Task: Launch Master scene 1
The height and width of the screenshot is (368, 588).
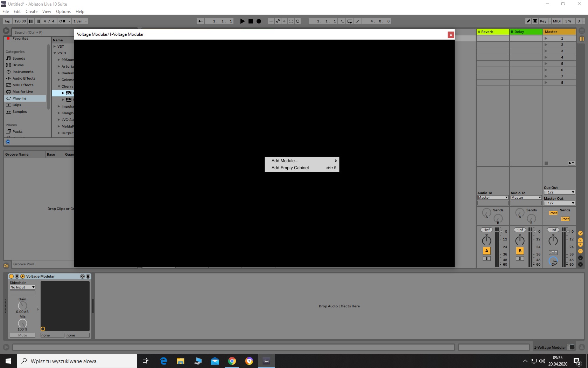Action: (546, 38)
